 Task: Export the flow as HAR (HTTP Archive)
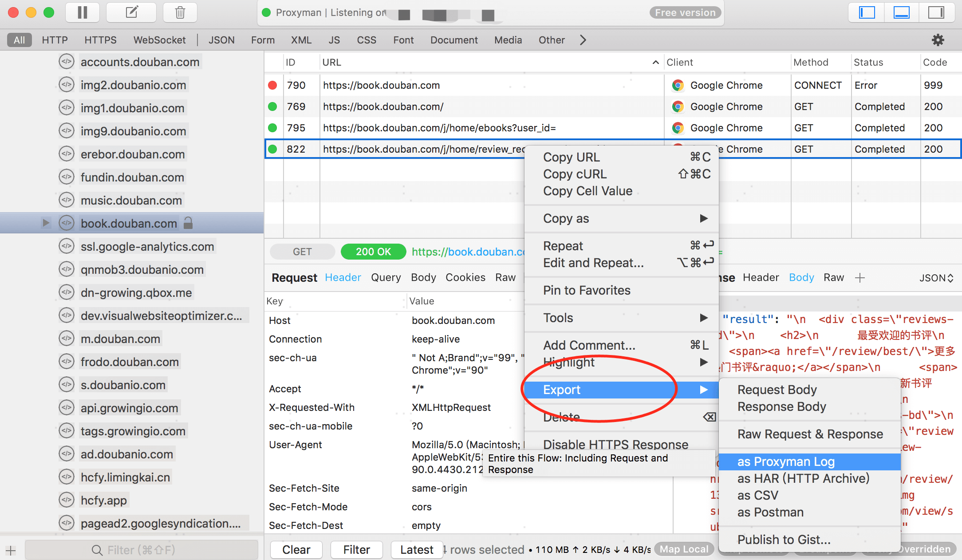tap(809, 478)
